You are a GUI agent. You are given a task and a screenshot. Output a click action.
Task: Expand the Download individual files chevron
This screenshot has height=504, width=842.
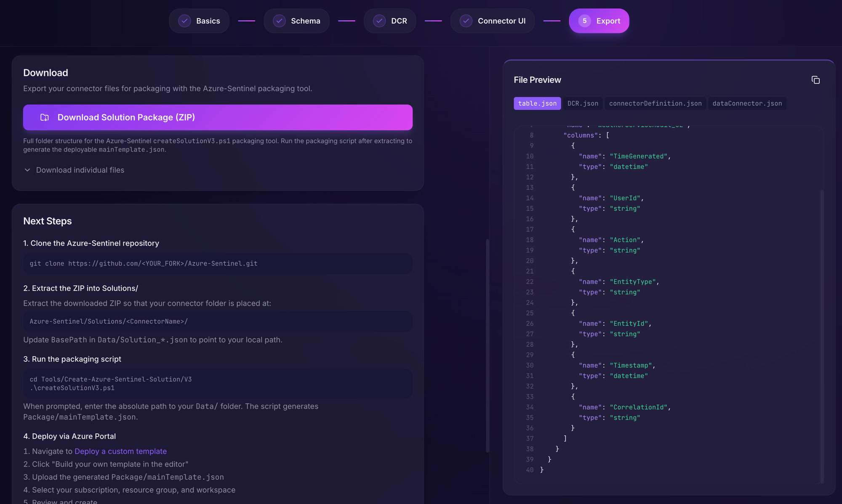click(27, 170)
